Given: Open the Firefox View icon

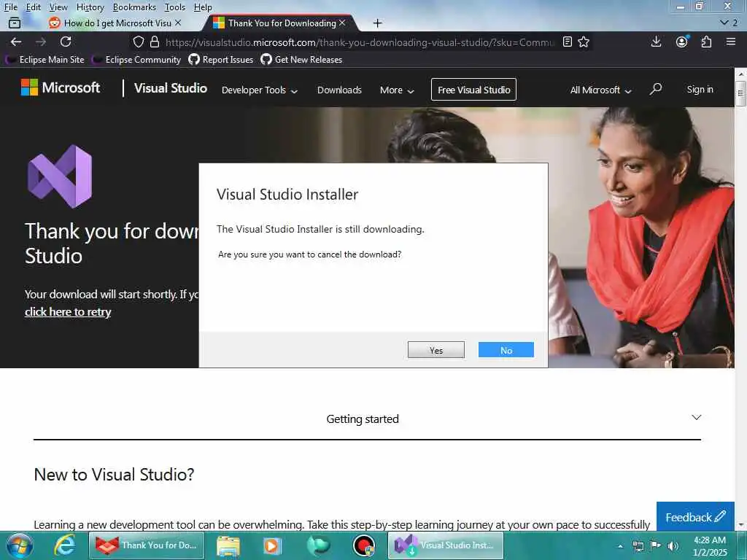Looking at the screenshot, I should click(15, 23).
